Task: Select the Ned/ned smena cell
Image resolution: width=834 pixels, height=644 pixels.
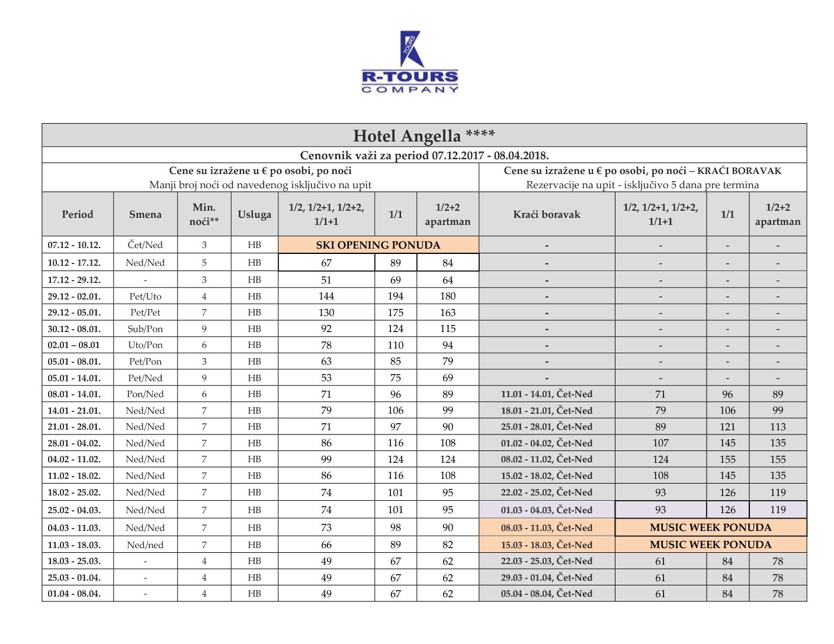Action: click(145, 545)
